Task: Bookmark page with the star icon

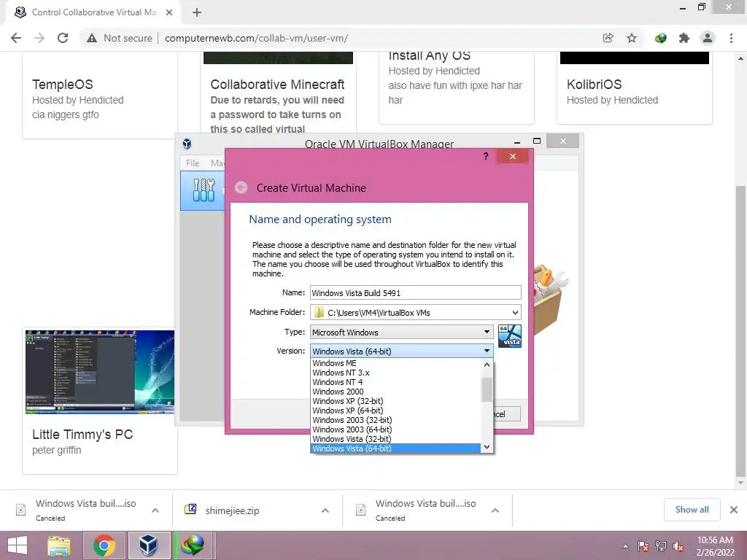Action: (x=632, y=38)
